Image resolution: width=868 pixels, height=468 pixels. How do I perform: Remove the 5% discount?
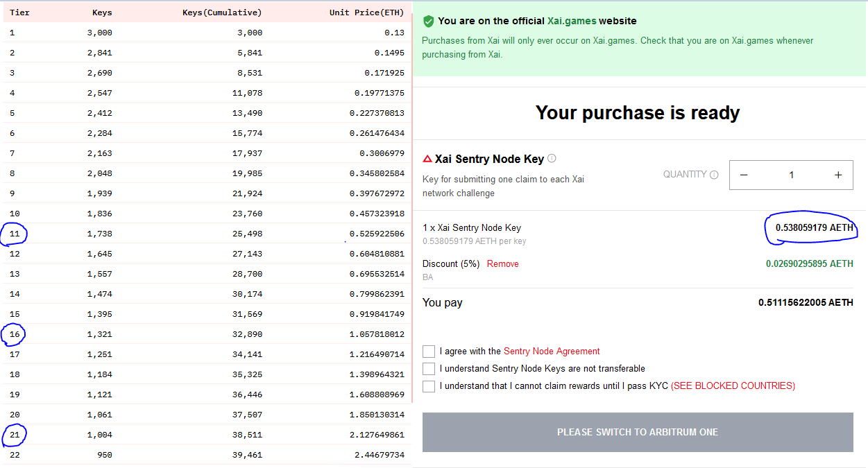[x=502, y=264]
